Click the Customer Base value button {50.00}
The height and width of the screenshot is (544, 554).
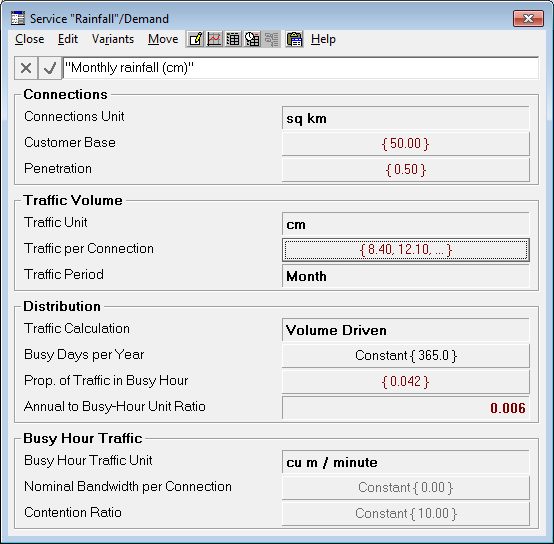click(x=406, y=144)
